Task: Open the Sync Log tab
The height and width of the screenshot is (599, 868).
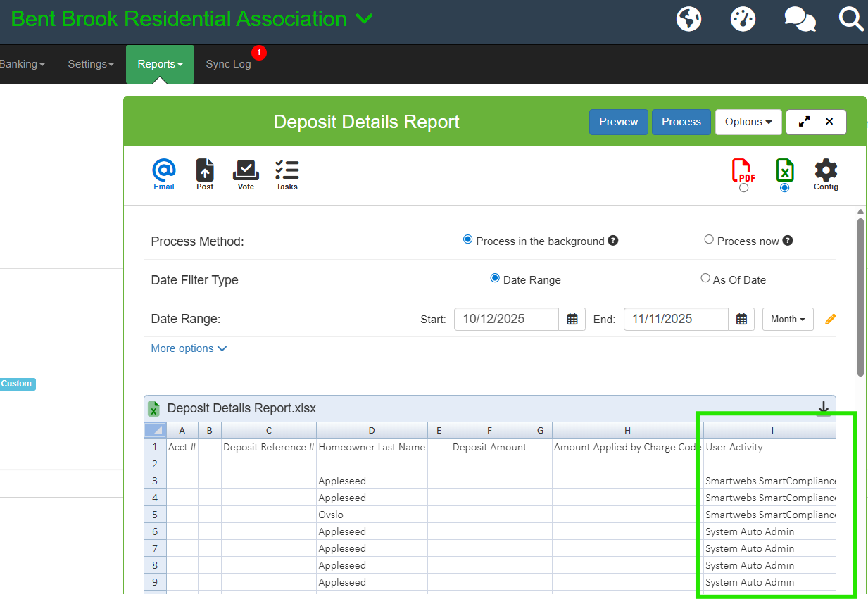Action: [x=228, y=64]
